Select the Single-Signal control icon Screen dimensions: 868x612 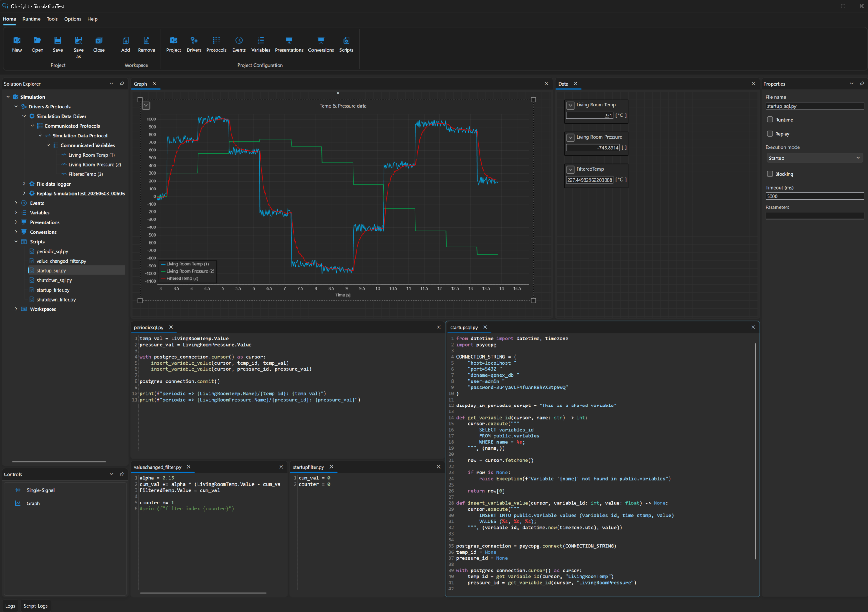[18, 490]
